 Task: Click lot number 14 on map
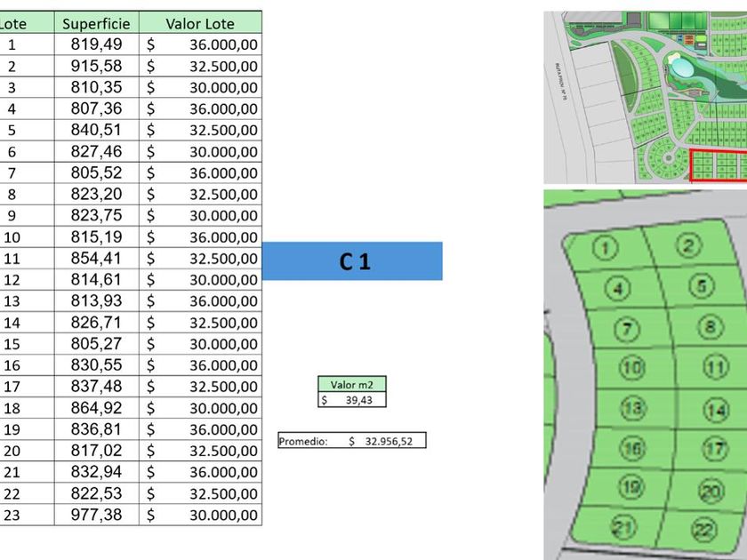(x=716, y=411)
